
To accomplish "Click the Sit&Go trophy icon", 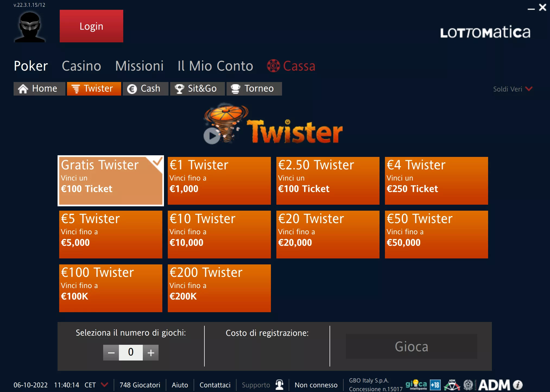I will click(x=179, y=88).
